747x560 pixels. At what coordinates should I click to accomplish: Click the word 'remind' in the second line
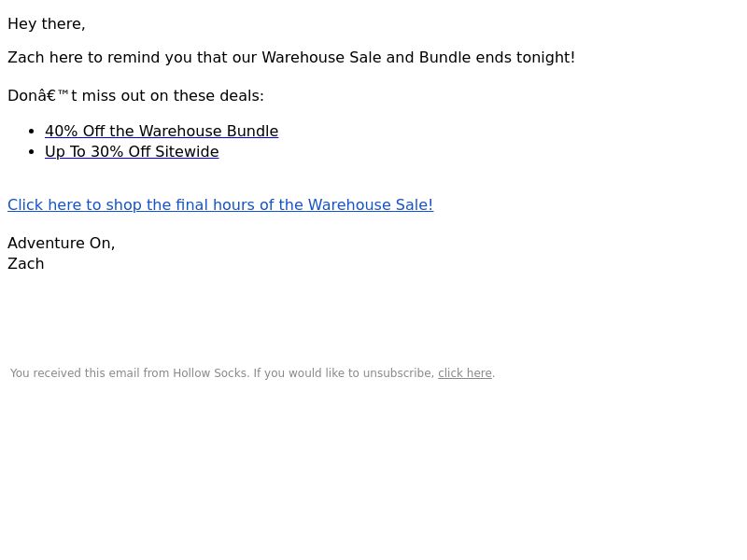134,57
